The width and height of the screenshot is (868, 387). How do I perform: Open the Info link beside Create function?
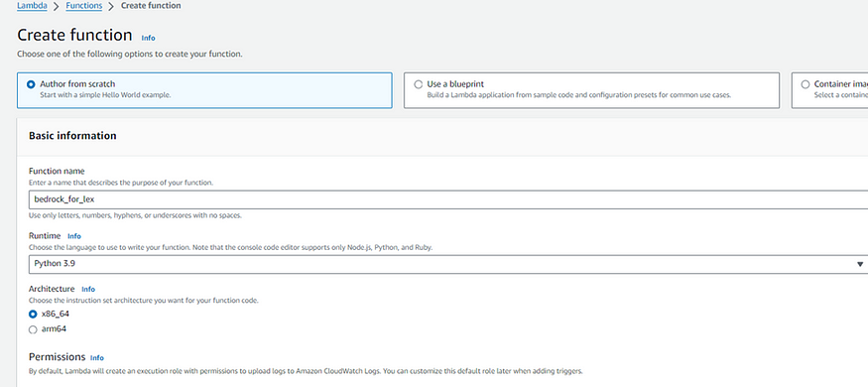pos(149,38)
